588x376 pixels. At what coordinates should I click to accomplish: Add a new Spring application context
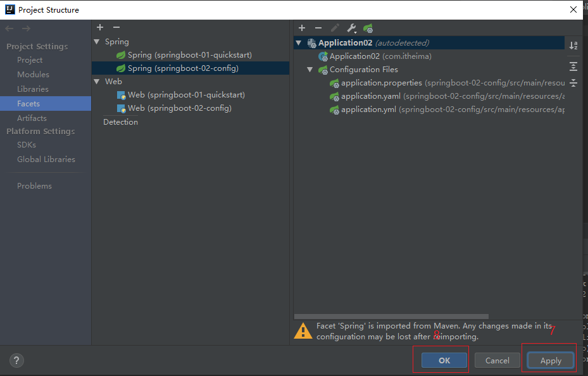pos(302,28)
